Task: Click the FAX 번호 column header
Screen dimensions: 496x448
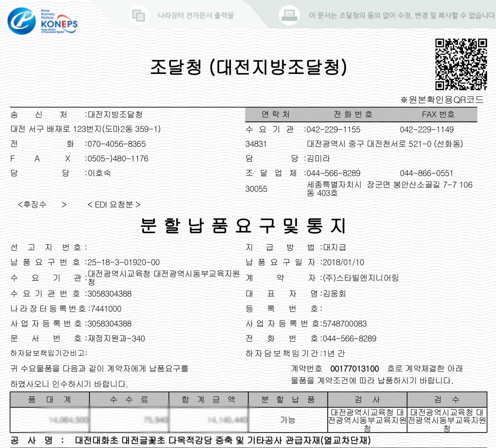Action: (x=438, y=114)
